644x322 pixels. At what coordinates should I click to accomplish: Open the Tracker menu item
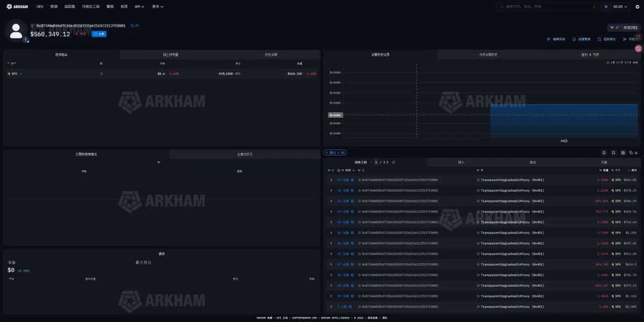click(69, 6)
